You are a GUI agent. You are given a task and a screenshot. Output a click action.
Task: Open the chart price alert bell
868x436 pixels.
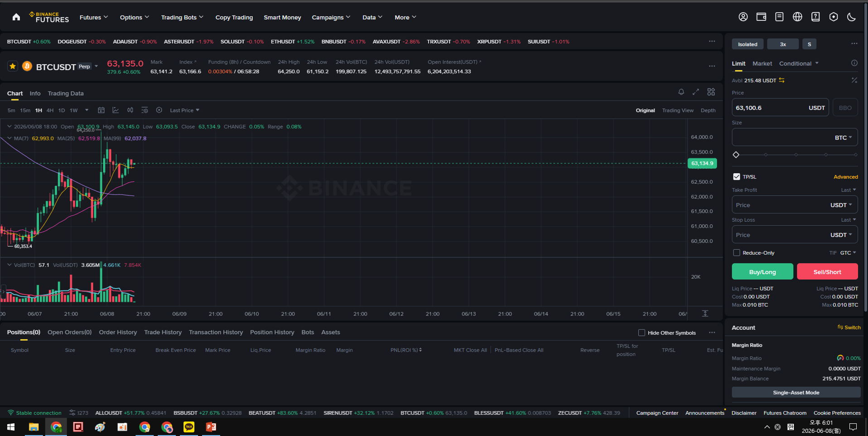click(681, 92)
